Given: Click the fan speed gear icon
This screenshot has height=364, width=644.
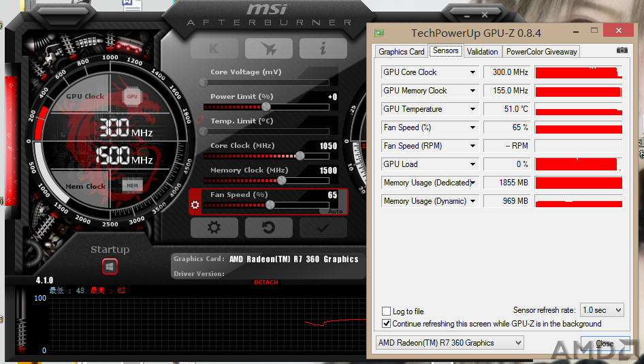Looking at the screenshot, I should tap(195, 204).
